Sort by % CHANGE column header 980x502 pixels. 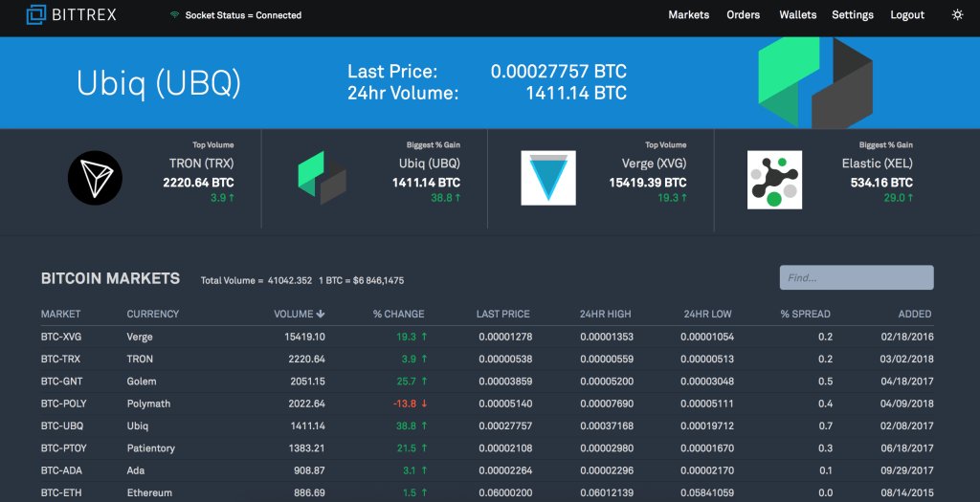point(399,314)
